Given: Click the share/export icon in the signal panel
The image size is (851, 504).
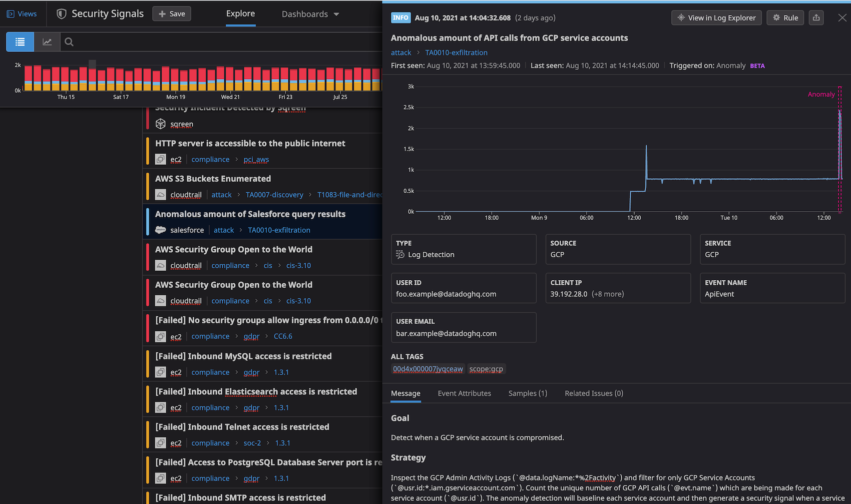Looking at the screenshot, I should [x=816, y=18].
